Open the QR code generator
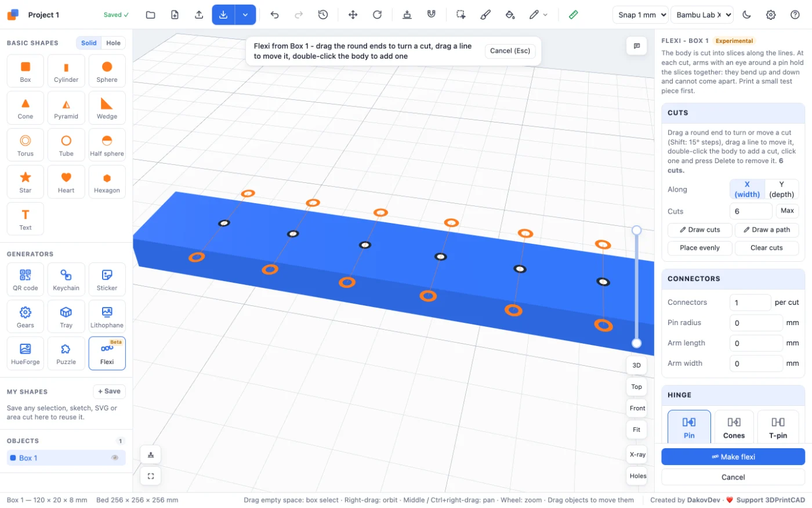Screen dimensions: 812x508 coord(26,279)
